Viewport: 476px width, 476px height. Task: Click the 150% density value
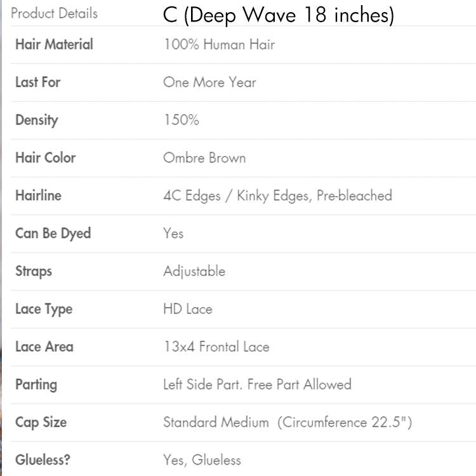(181, 120)
